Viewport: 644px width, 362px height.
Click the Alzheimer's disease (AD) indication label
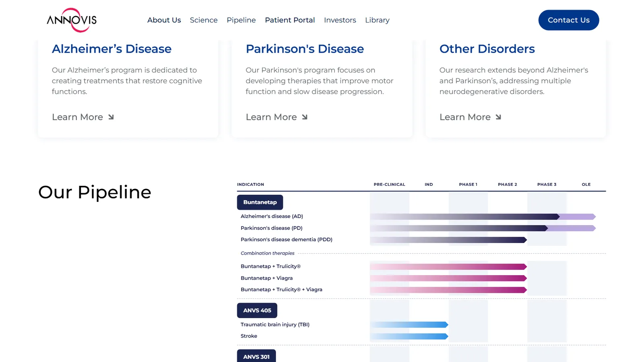pos(272,216)
